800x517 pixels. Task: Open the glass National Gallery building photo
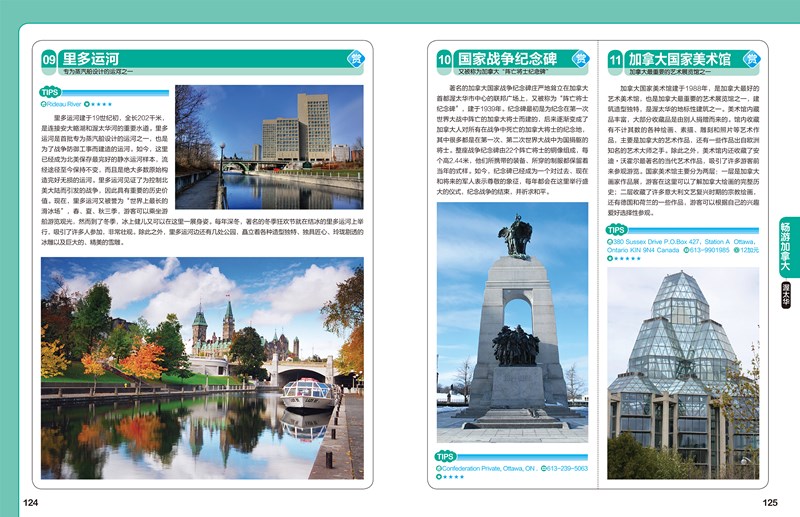click(x=683, y=373)
